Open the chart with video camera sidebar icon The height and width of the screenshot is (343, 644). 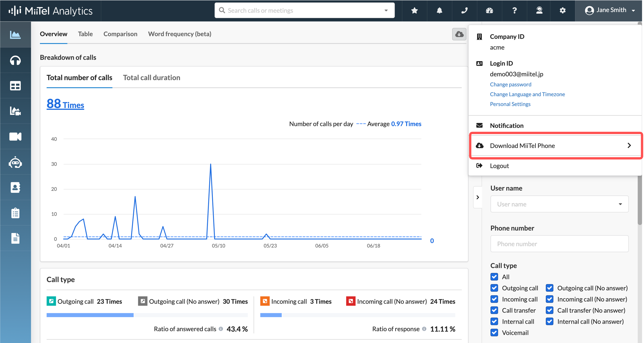pos(15,111)
